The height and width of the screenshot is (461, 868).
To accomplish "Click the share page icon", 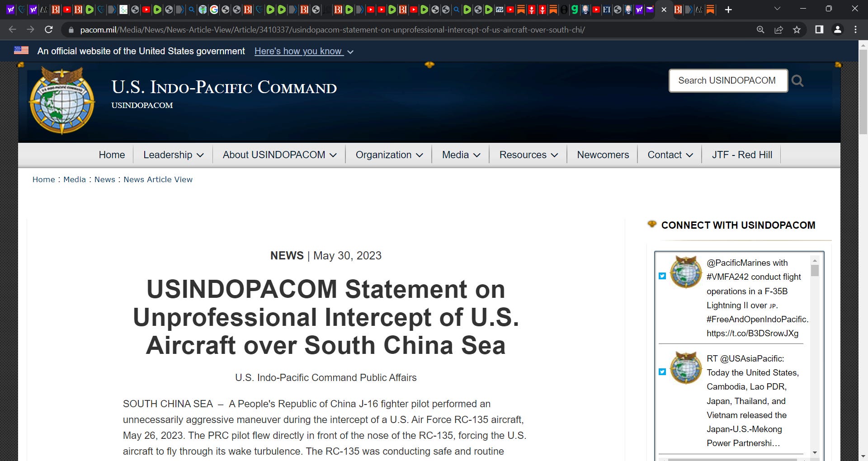I will click(778, 30).
